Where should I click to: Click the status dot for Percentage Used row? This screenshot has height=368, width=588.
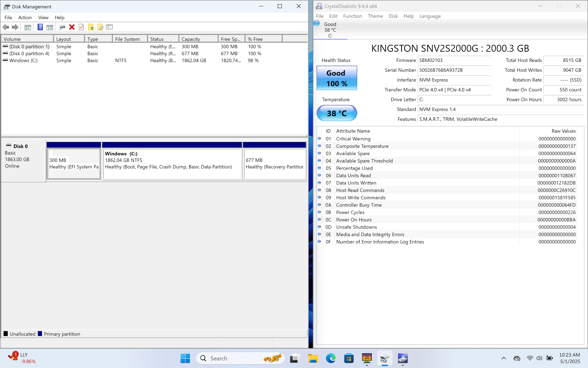tap(319, 168)
